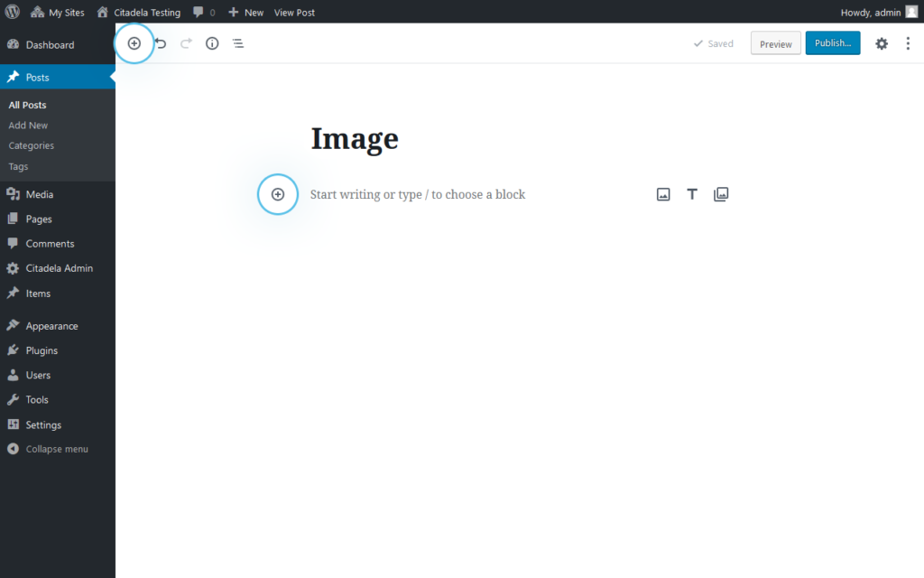Viewport: 924px width, 578px height.
Task: Undo the last change in the editor
Action: coord(161,42)
